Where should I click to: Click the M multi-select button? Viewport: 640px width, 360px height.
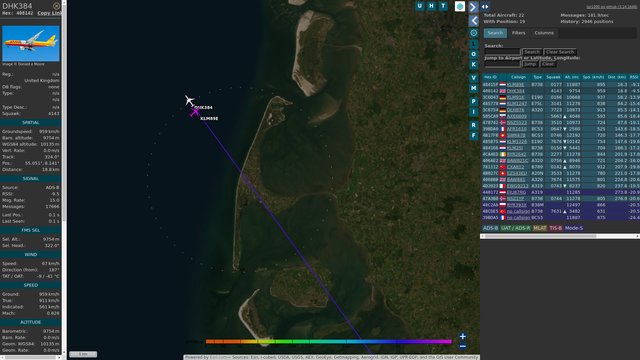[x=473, y=88]
